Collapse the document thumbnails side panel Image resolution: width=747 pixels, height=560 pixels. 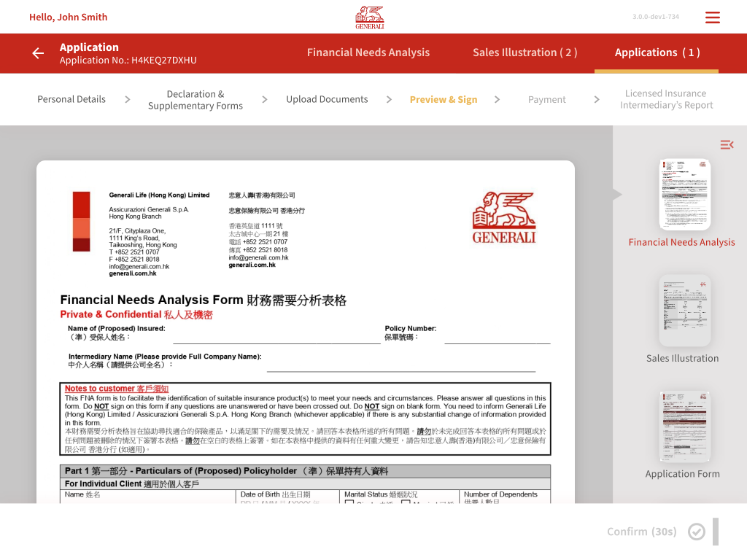click(x=727, y=144)
